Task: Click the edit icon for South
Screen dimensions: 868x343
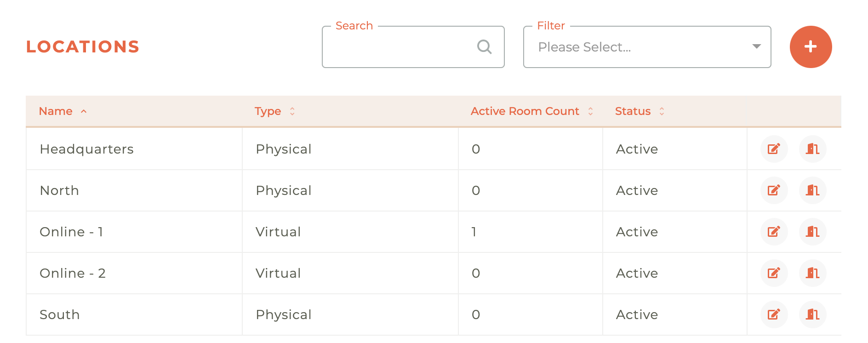Action: click(774, 314)
